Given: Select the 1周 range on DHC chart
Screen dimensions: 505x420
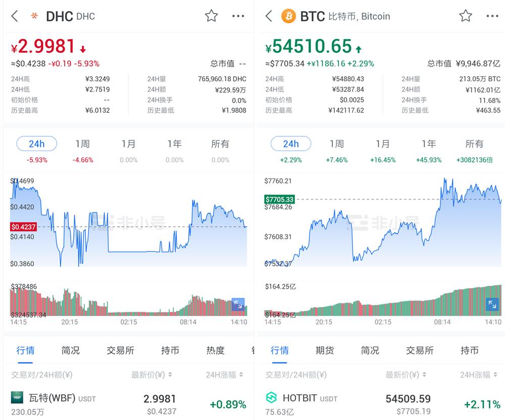Looking at the screenshot, I should 82,144.
